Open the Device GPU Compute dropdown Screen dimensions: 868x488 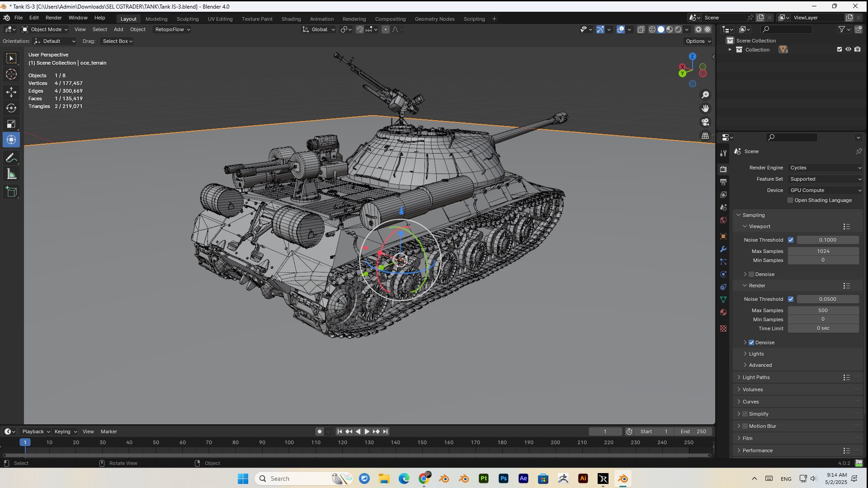click(x=825, y=190)
